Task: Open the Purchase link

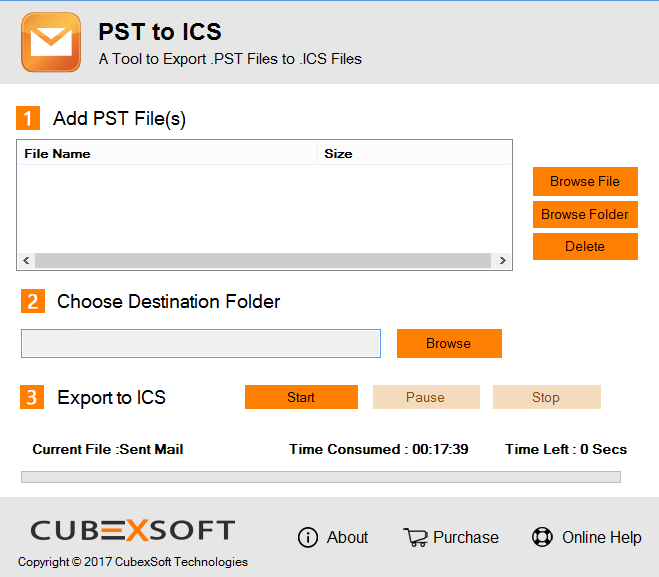Action: (x=466, y=537)
